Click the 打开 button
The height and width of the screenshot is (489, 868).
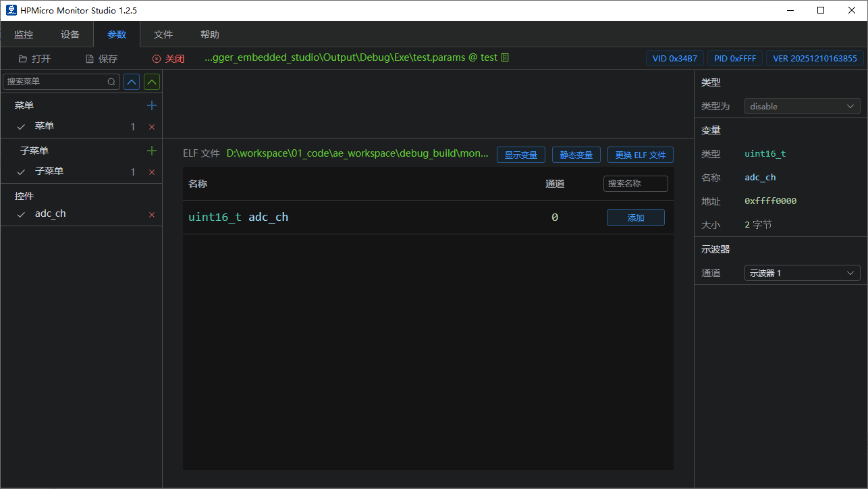(34, 59)
